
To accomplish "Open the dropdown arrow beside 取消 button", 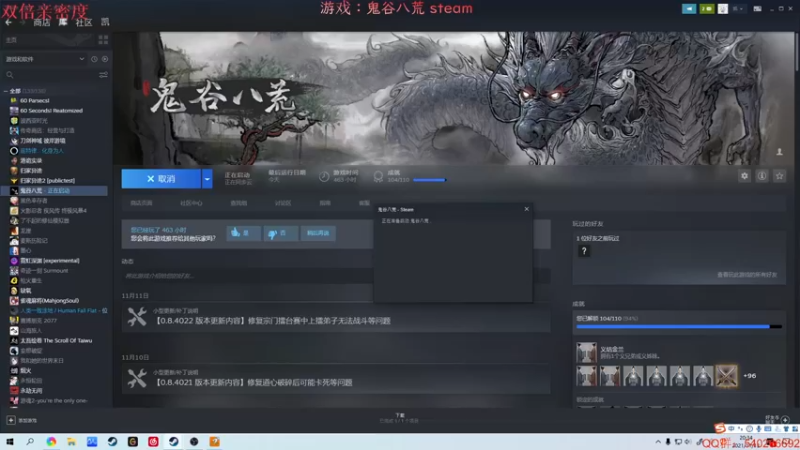I will pyautogui.click(x=207, y=179).
